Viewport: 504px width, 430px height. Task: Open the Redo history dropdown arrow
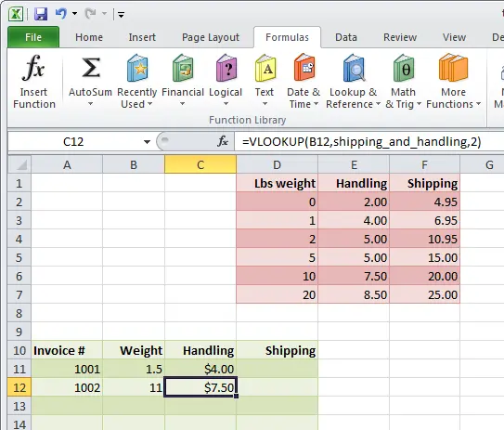104,14
